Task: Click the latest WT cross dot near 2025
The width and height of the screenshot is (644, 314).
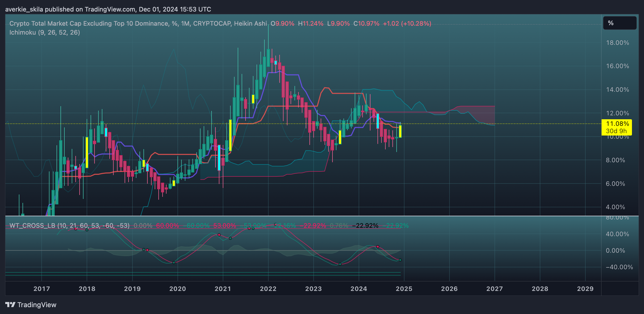Action: pos(400,260)
